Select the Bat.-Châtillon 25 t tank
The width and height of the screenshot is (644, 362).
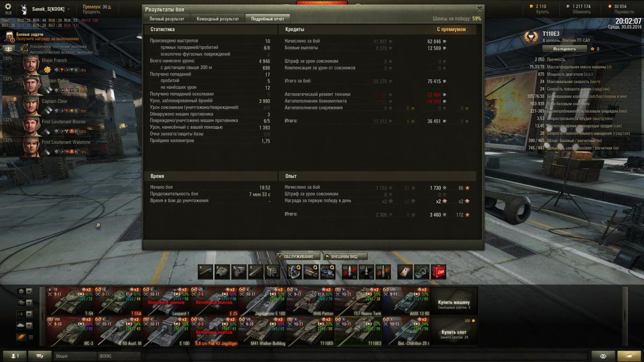[407, 331]
